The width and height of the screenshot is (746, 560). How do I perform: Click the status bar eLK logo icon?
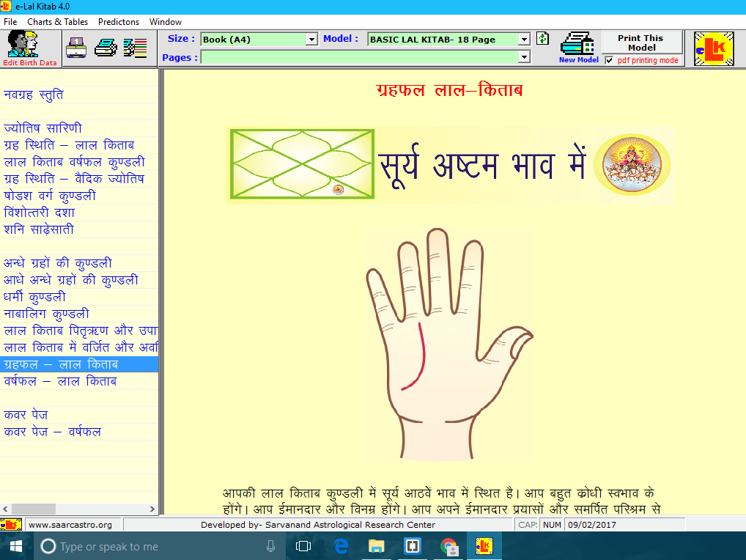[x=11, y=525]
